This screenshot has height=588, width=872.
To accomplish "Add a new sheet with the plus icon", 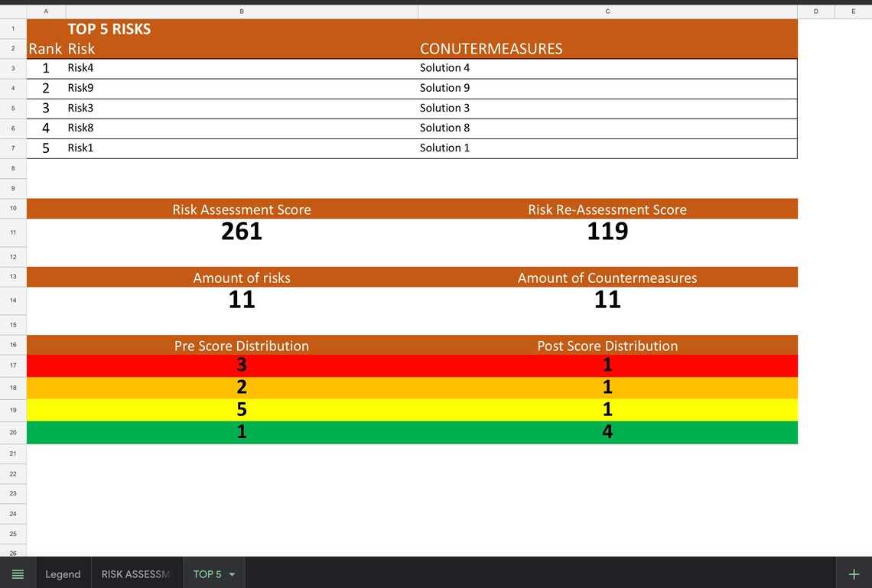I will [x=853, y=573].
